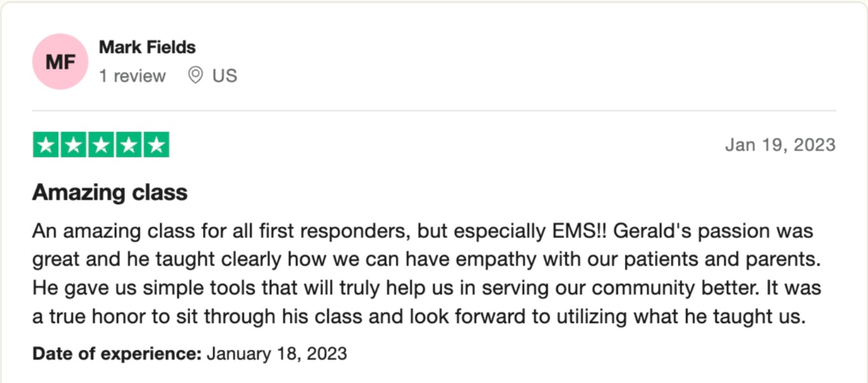
Task: Click the "Date of experience:" label
Action: coord(117,353)
